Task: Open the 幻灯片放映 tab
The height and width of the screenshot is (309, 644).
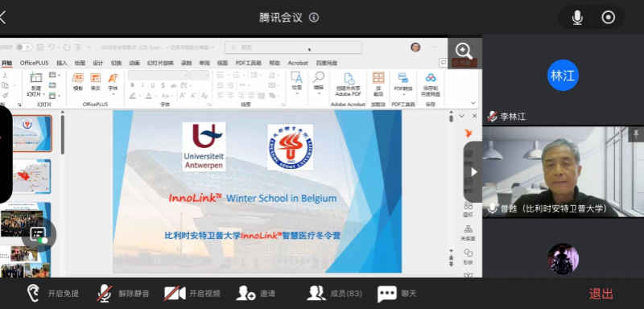Action: click(x=160, y=63)
